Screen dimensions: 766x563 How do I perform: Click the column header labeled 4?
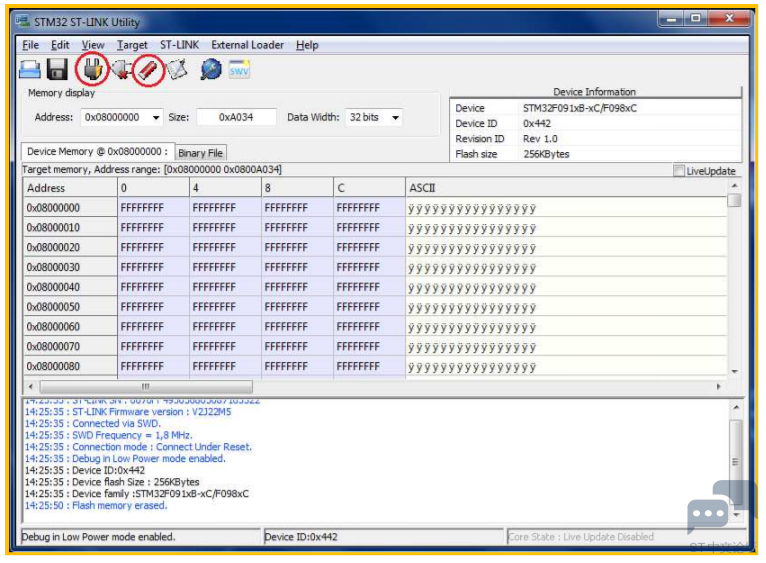pos(225,188)
